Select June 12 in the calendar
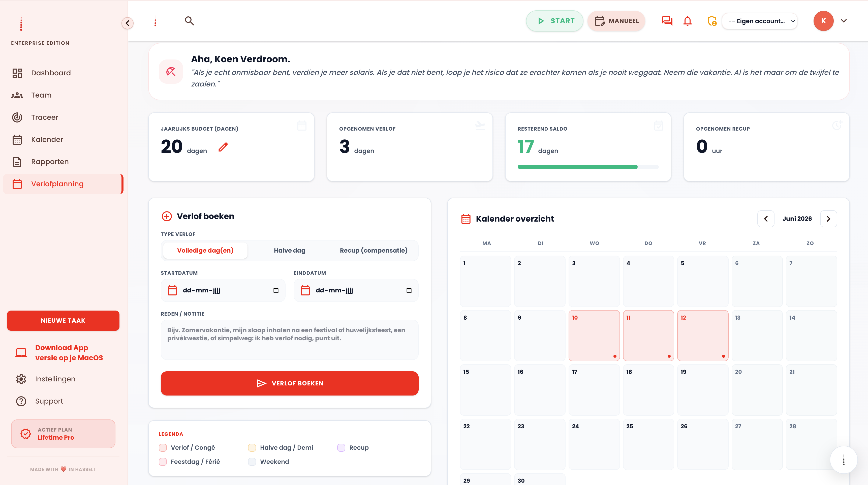 tap(703, 336)
